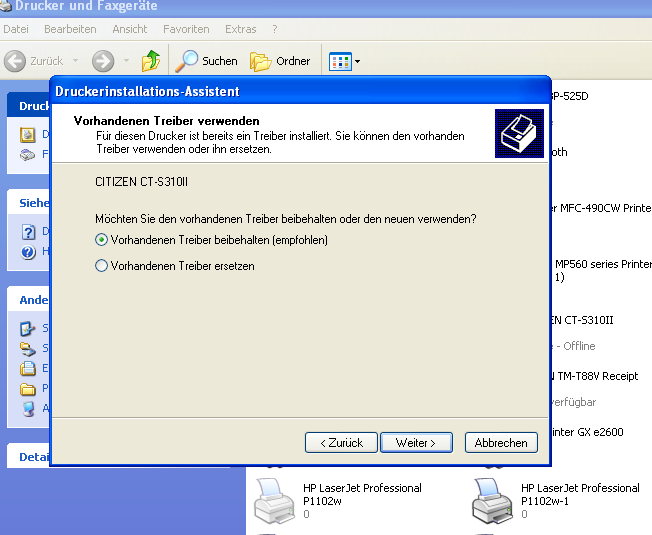Select 'HP LaserJet Professional P1102w' label
This screenshot has width=652, height=535.
362,494
